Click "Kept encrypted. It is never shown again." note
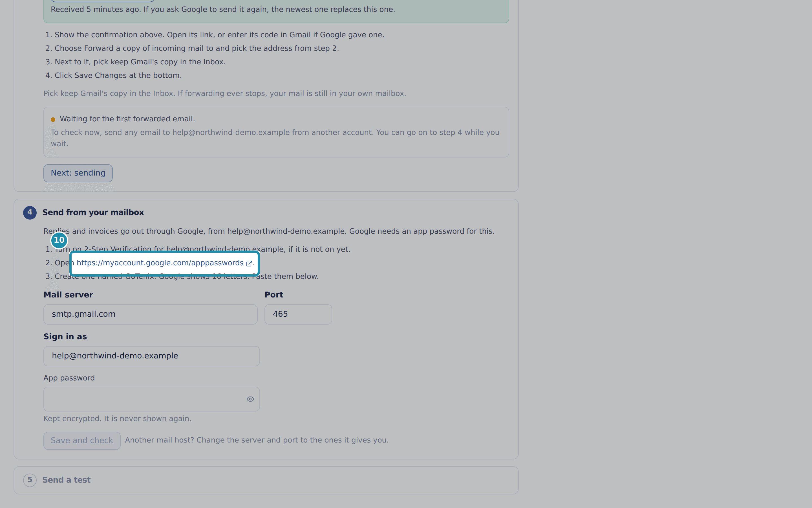This screenshot has height=508, width=812. tap(118, 419)
